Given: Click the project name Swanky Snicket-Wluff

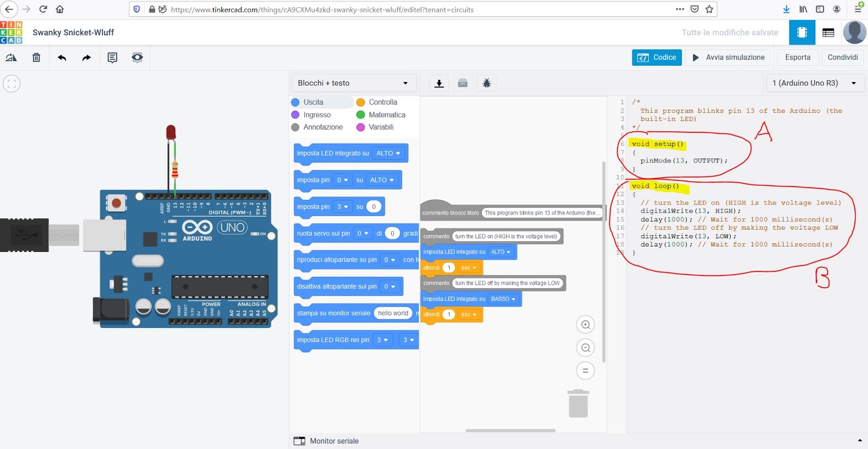Looking at the screenshot, I should coord(73,33).
